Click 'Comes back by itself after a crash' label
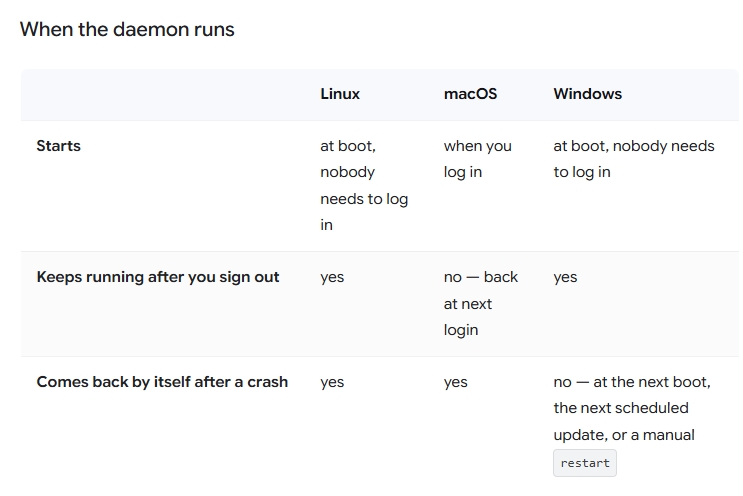The image size is (743, 496). point(162,382)
